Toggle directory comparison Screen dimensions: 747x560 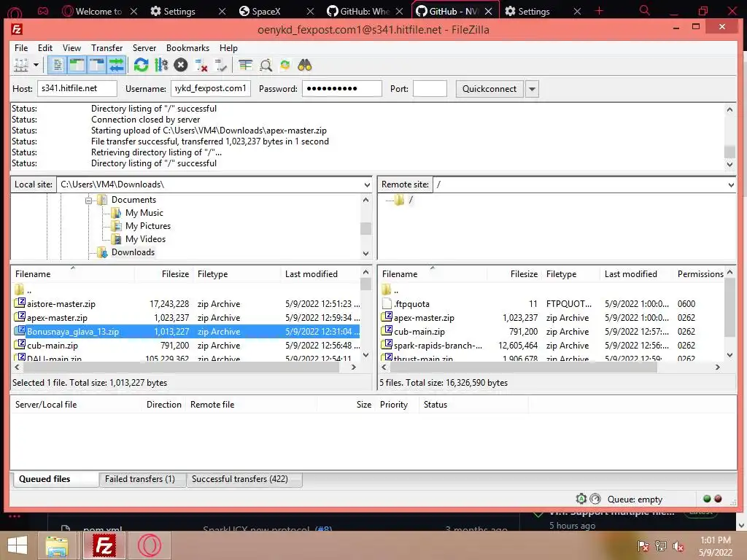[266, 65]
